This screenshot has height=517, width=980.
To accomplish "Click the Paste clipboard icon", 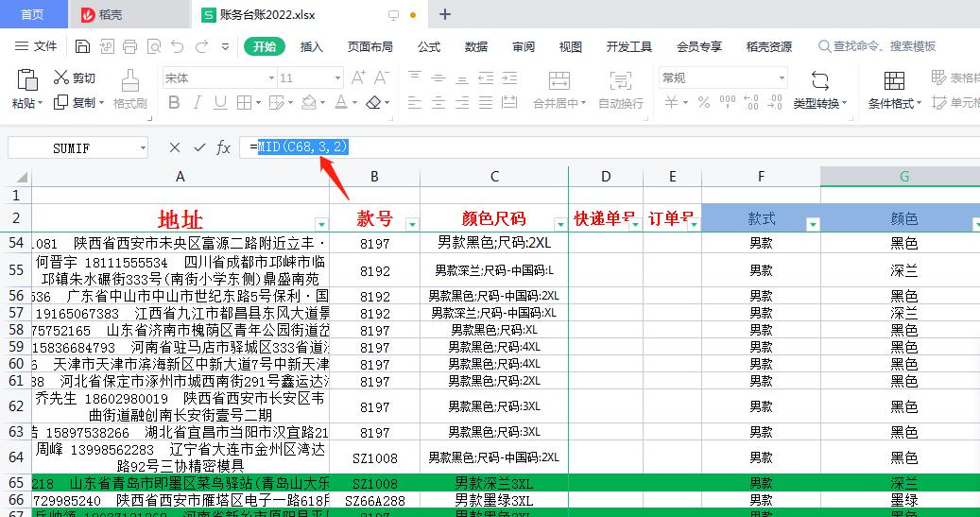I will [x=27, y=80].
